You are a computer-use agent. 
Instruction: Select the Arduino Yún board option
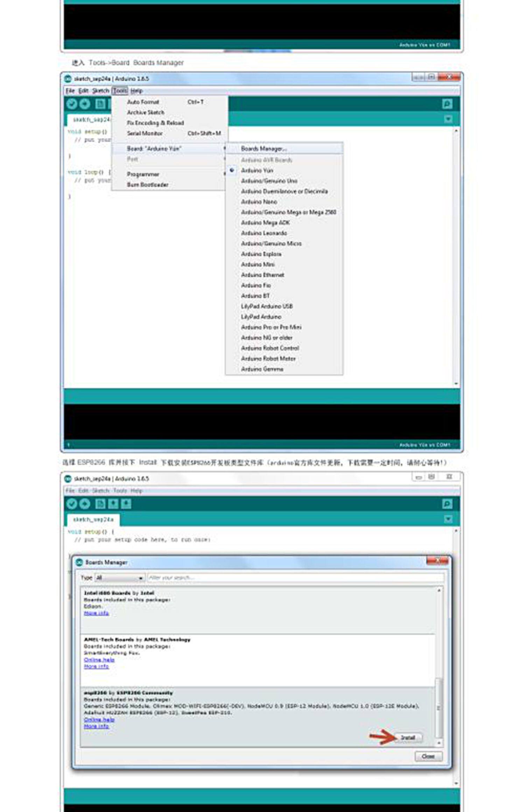point(257,170)
